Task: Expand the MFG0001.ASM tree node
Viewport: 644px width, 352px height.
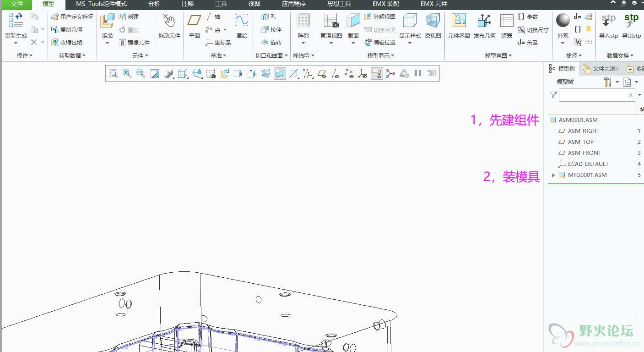Action: pos(553,175)
